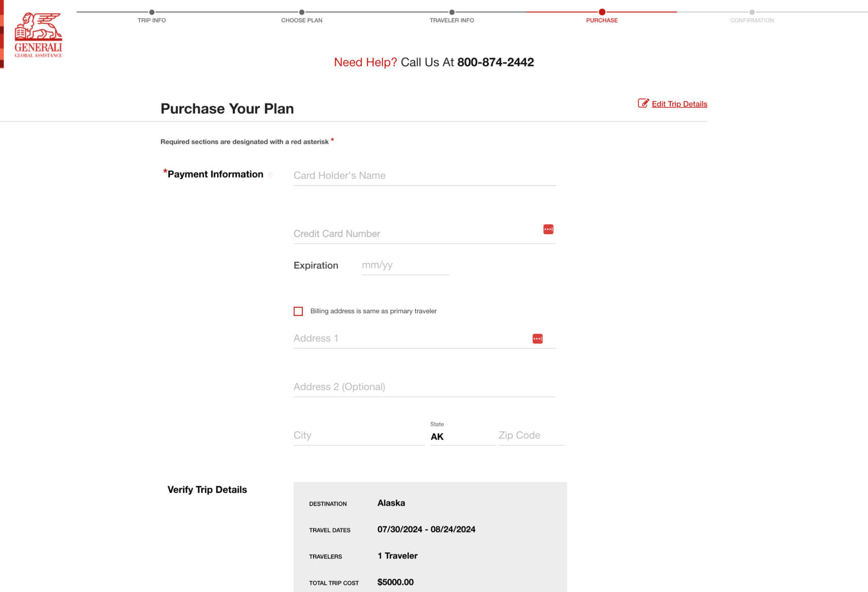The width and height of the screenshot is (868, 592).
Task: Click the 800-874-2442 help phone number
Action: pos(495,62)
